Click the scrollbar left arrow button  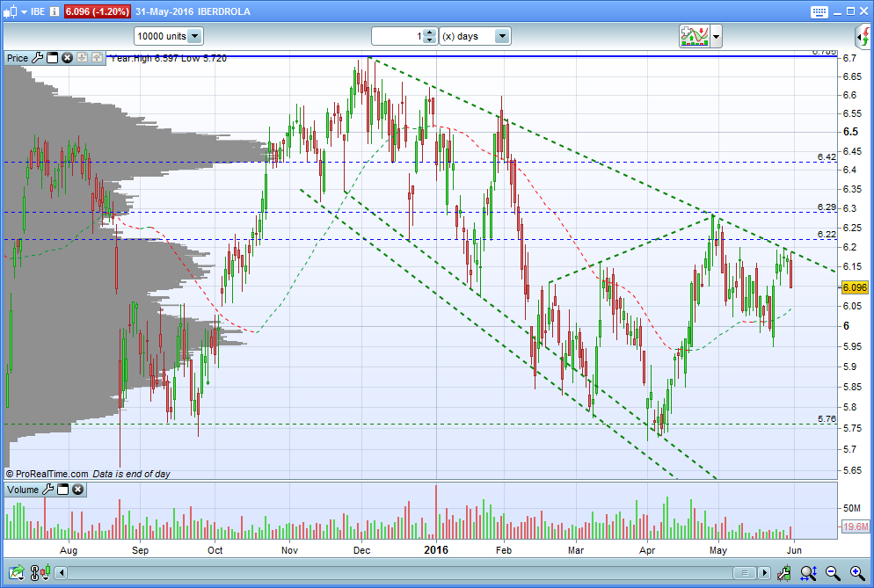click(x=62, y=572)
